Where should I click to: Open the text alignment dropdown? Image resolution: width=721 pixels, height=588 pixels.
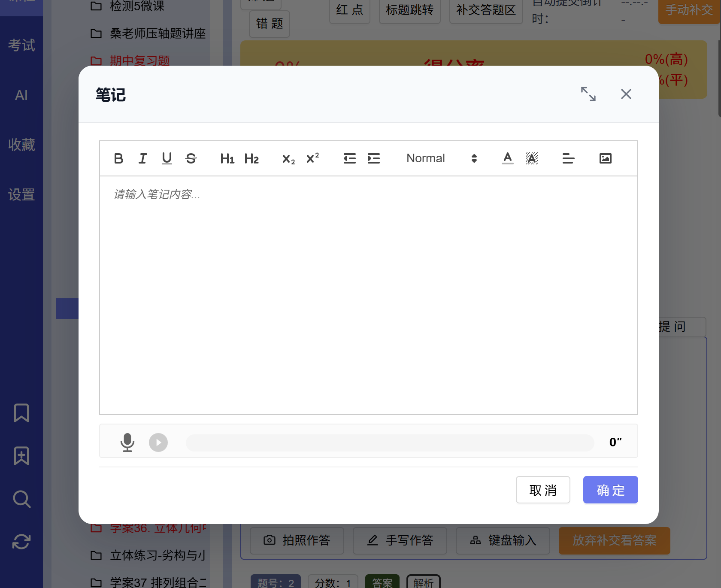568,158
